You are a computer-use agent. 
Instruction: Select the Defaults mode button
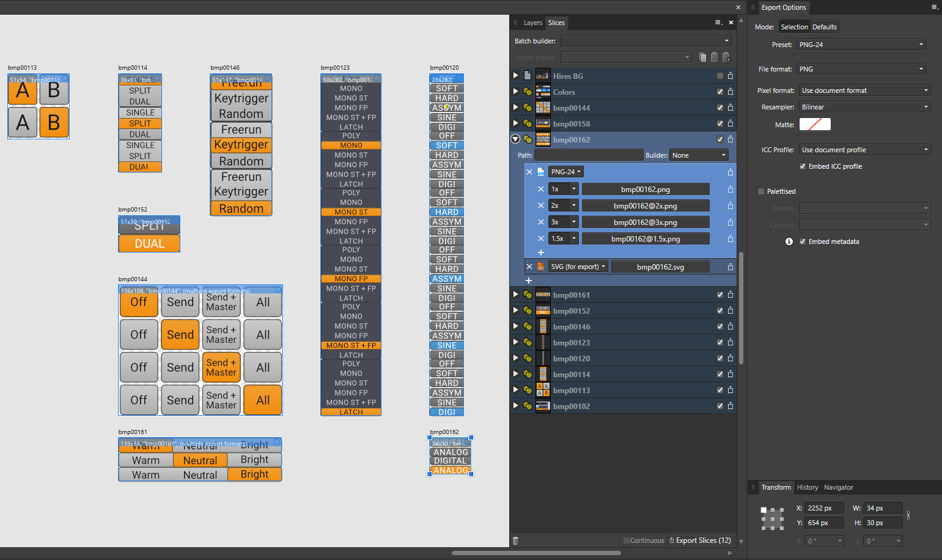824,27
